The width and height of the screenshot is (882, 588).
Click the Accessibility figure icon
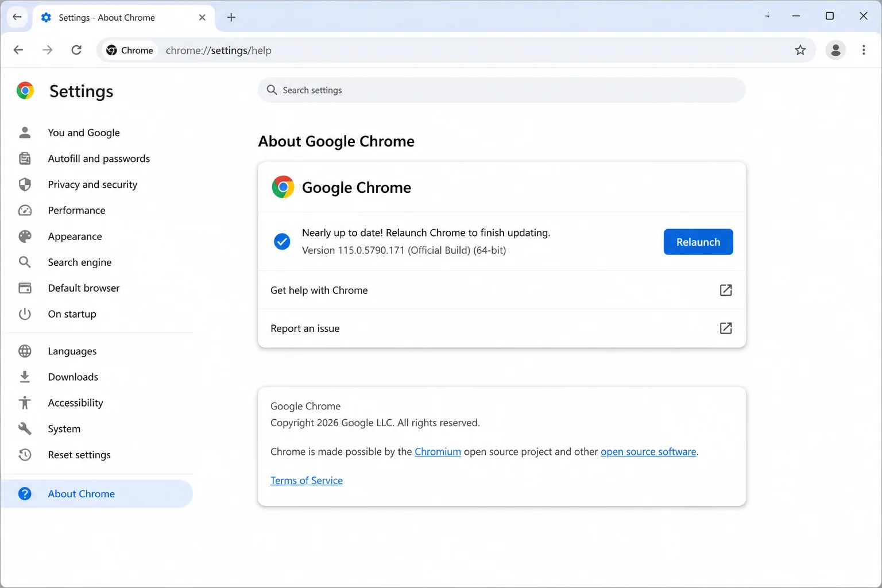pyautogui.click(x=25, y=403)
